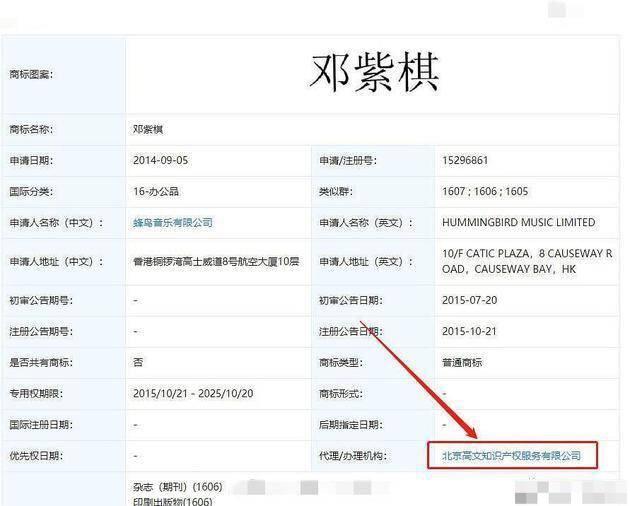Select HUMMINGBIRD MUSIC LIMITED text

tap(519, 222)
